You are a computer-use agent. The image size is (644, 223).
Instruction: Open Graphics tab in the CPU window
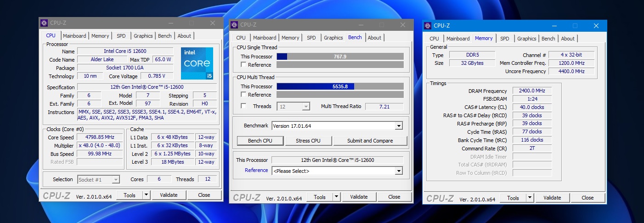tap(143, 36)
